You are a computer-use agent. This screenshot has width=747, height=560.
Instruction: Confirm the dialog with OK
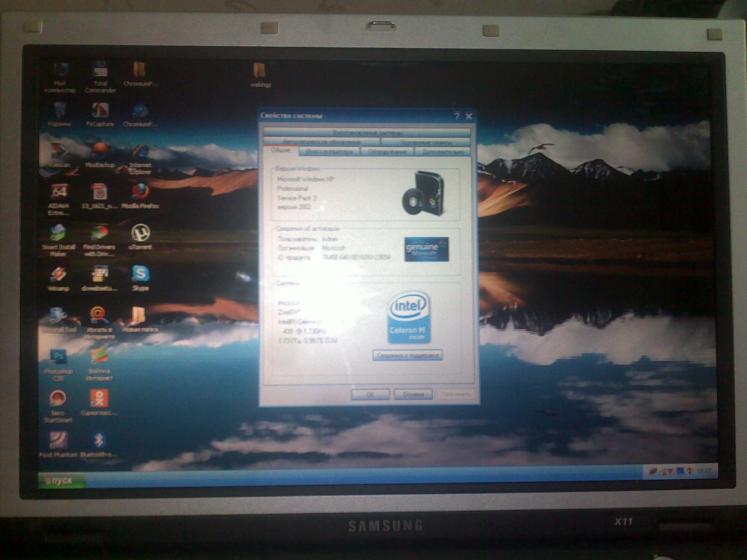(370, 394)
